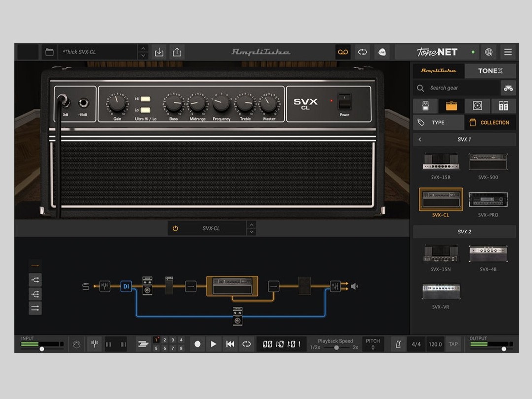Click the A/B compare icon near ToneNET
The width and height of the screenshot is (532, 399).
pyautogui.click(x=363, y=52)
